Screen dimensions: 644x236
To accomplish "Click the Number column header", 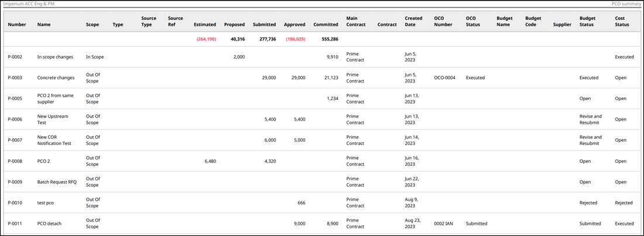I will (17, 25).
